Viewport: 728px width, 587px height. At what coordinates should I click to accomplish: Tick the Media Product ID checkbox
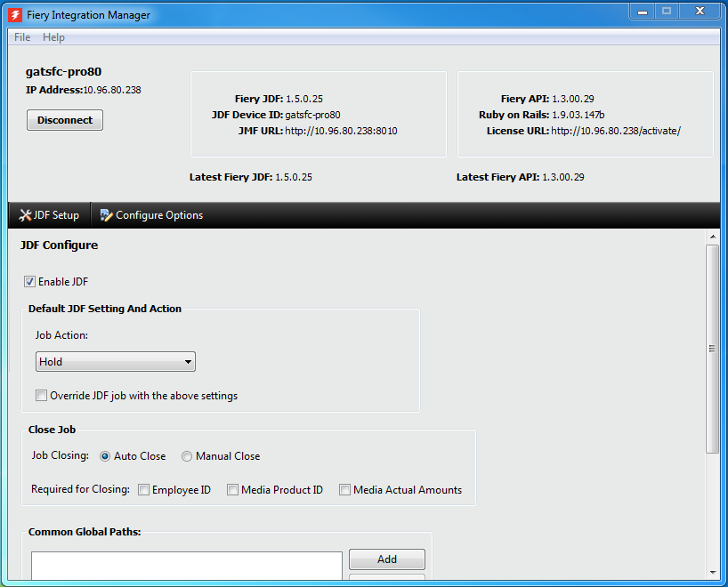pyautogui.click(x=232, y=490)
